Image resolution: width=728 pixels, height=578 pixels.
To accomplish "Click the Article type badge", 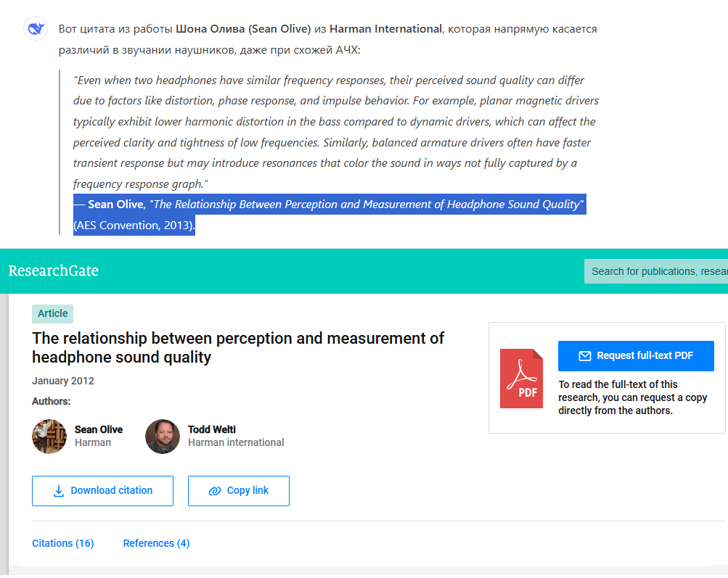I will click(52, 313).
